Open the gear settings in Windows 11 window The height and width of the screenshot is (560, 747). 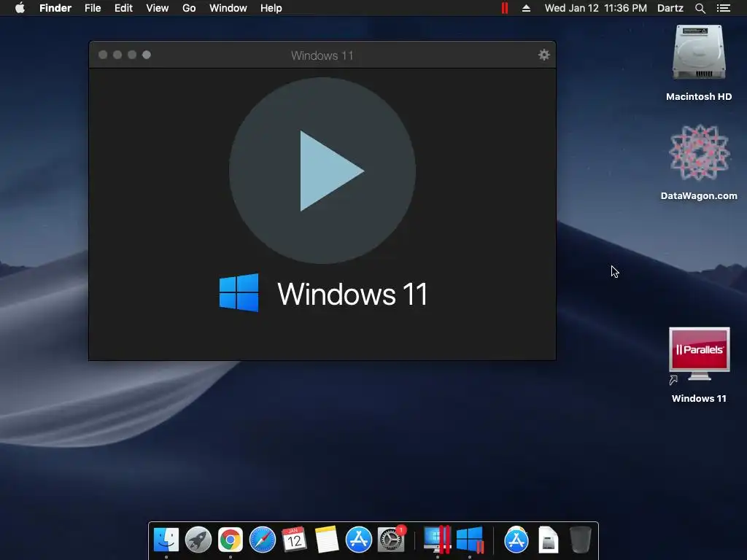click(543, 55)
